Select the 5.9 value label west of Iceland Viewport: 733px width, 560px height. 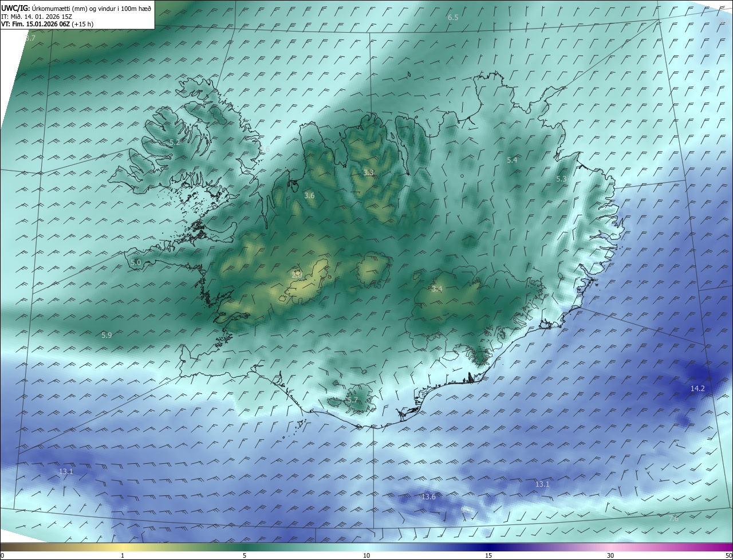click(x=107, y=335)
